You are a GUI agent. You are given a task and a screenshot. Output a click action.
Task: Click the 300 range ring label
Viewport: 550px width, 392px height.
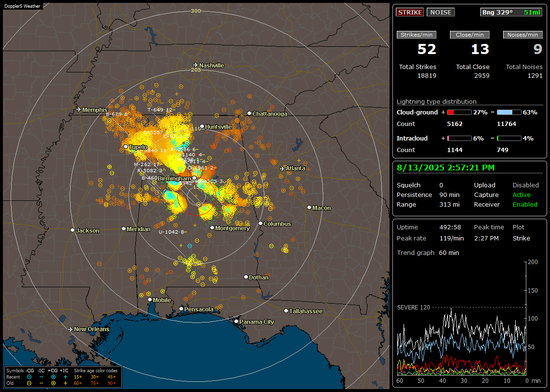pos(196,11)
